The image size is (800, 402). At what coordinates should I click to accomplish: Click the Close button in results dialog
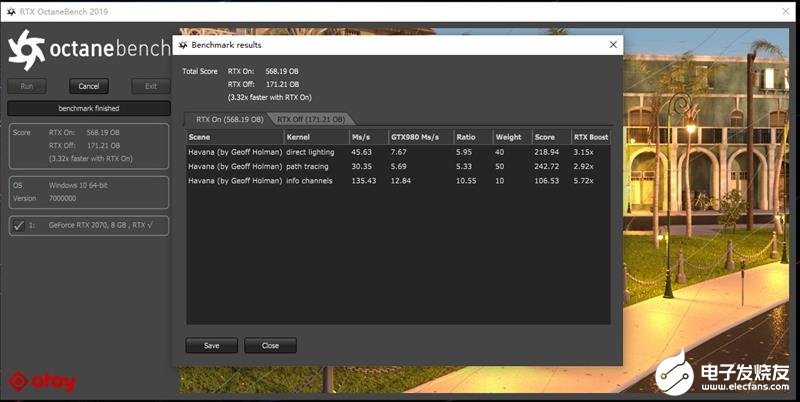pyautogui.click(x=270, y=345)
